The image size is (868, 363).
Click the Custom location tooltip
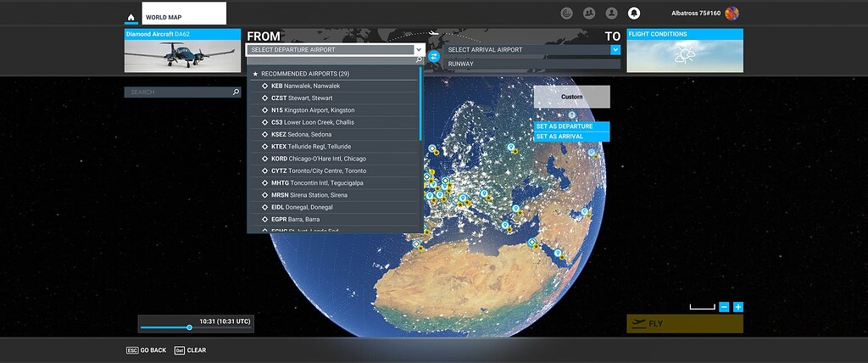pyautogui.click(x=572, y=97)
